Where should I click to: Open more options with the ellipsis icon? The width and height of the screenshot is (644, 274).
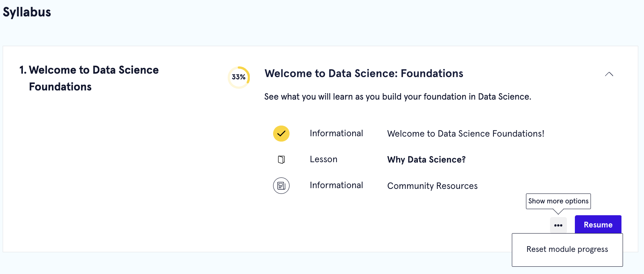click(558, 225)
